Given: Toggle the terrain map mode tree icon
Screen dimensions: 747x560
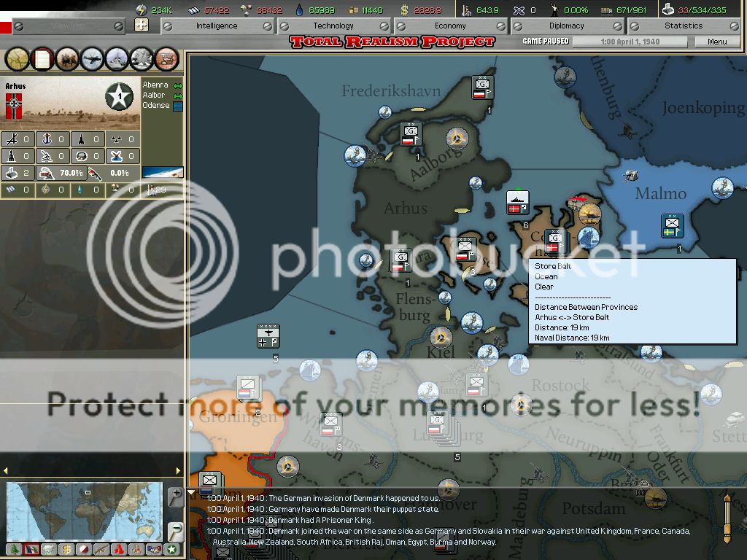Looking at the screenshot, I should (14, 549).
